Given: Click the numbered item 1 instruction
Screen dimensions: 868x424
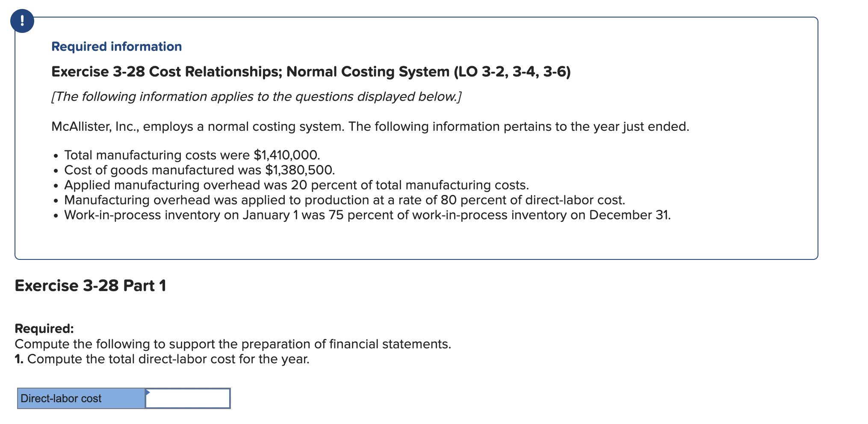Looking at the screenshot, I should (162, 359).
